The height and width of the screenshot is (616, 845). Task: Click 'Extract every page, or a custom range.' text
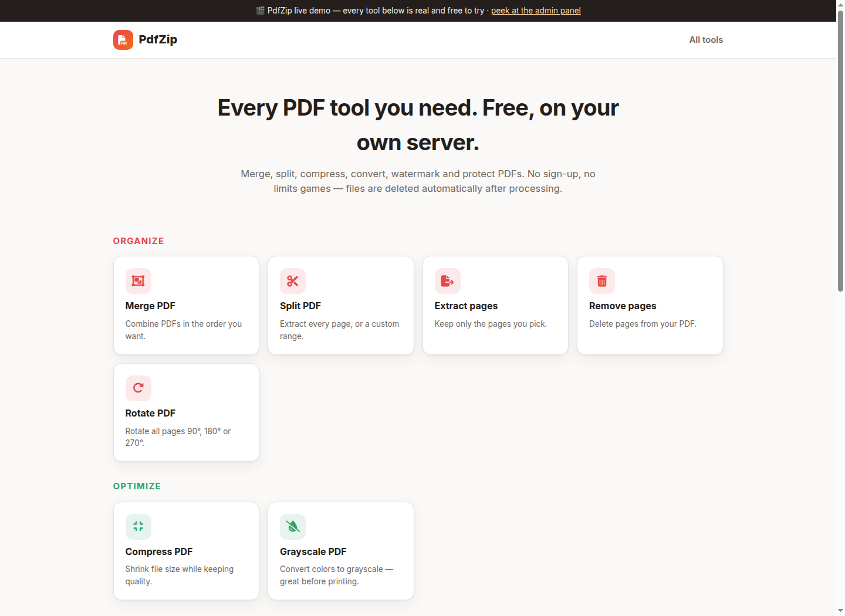(x=339, y=330)
